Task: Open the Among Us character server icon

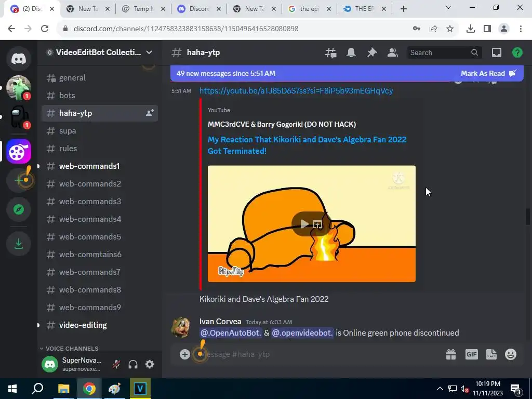Action: point(19,117)
